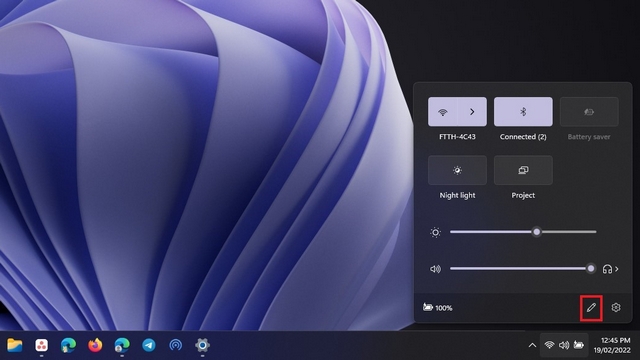Toggle Wi-Fi off in quick settings
Screen dimensions: 640x360
(x=442, y=112)
